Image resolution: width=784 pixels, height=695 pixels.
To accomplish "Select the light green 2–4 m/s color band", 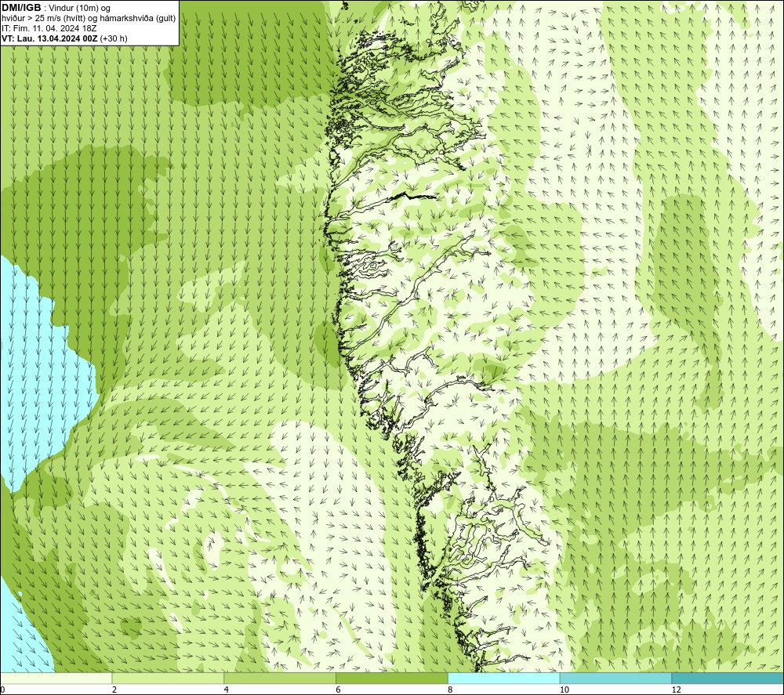I will coord(168,678).
